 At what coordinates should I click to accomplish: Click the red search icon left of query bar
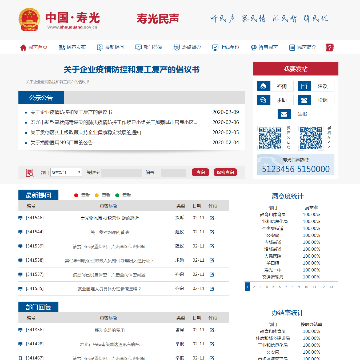tap(30, 173)
